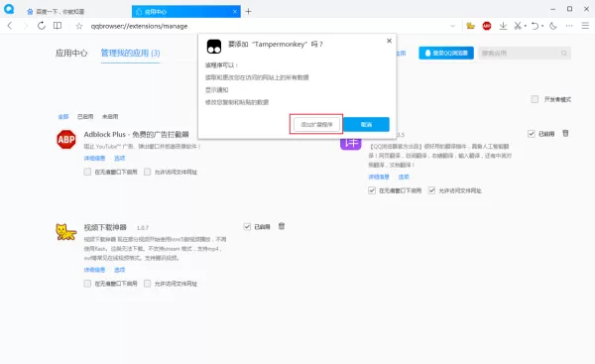Tick Adblock Plus allow file URLs checkbox
595x364 pixels.
pyautogui.click(x=147, y=172)
